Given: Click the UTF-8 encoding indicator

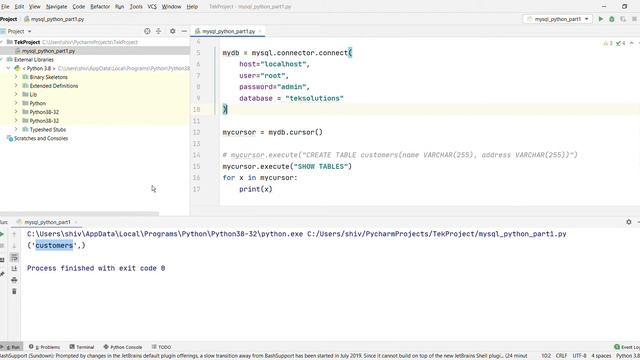Looking at the screenshot, I should [579, 356].
